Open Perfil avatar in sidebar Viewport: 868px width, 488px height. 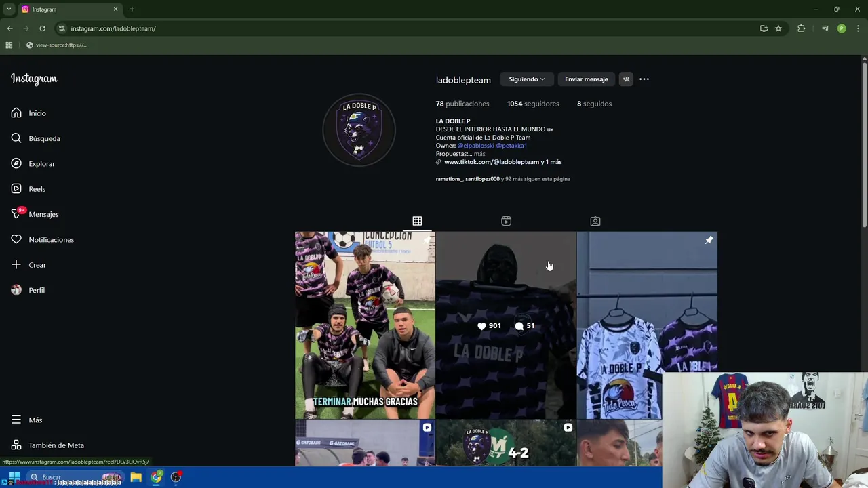pos(16,290)
